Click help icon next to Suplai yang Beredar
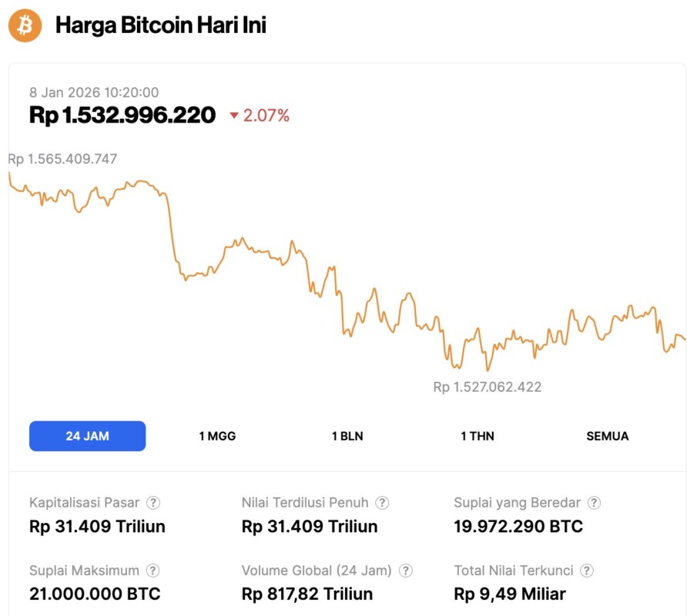The width and height of the screenshot is (687, 616). (594, 503)
